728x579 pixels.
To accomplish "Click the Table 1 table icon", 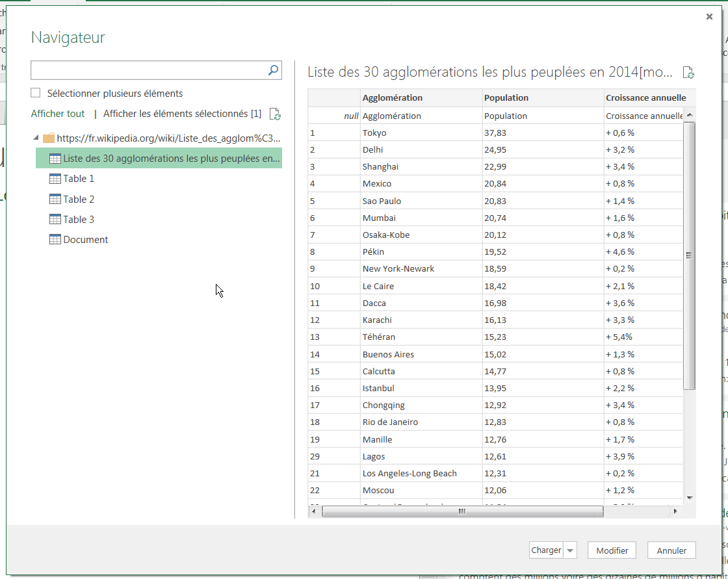I will point(55,179).
